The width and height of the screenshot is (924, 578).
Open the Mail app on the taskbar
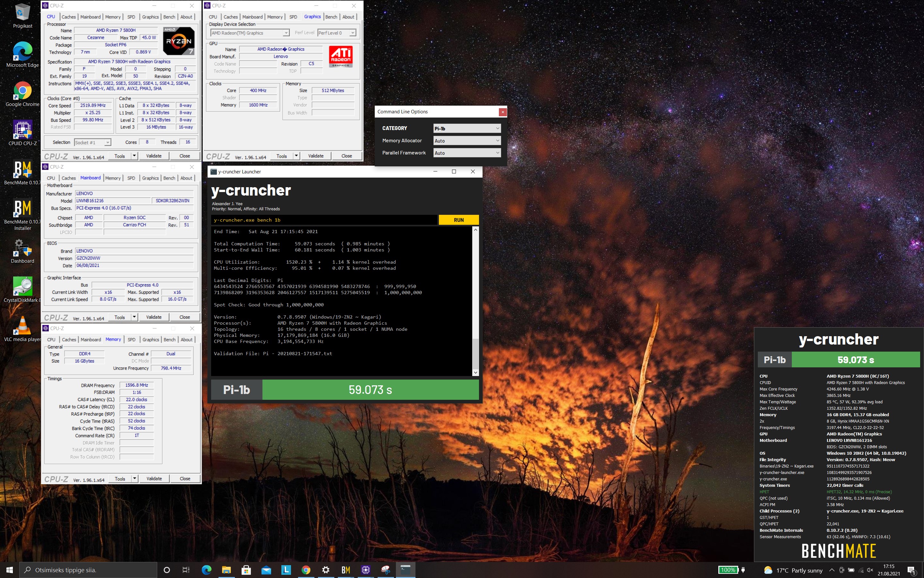point(266,570)
